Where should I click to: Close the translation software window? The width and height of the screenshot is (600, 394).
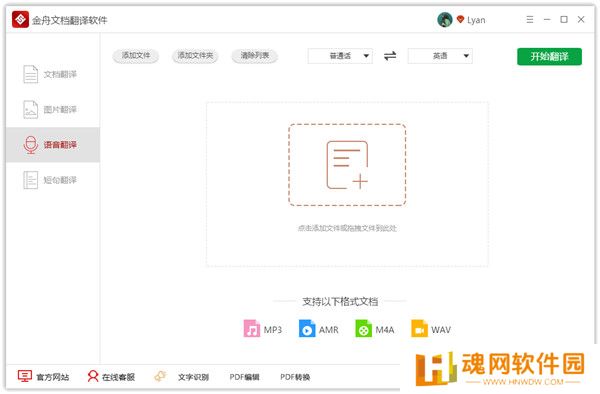point(581,19)
